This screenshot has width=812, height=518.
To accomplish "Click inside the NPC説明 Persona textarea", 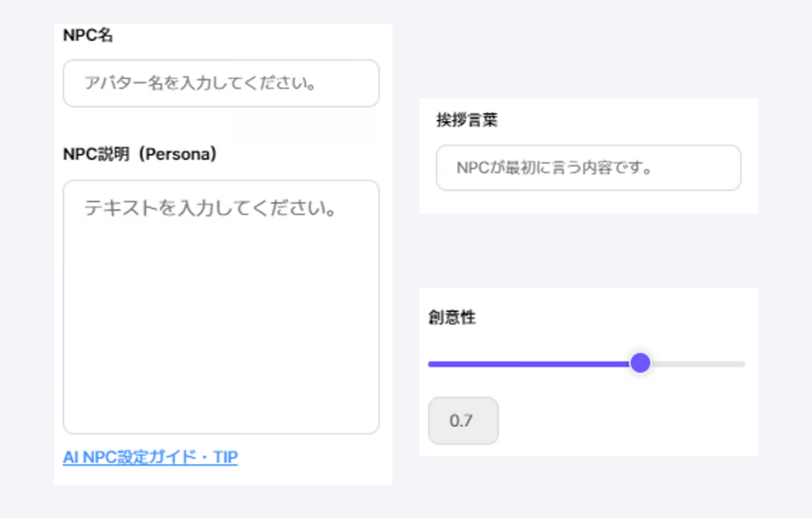I will pos(221,305).
